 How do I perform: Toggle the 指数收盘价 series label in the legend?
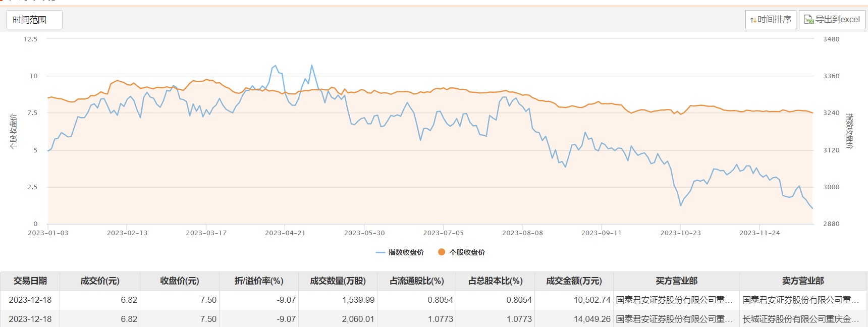point(406,252)
